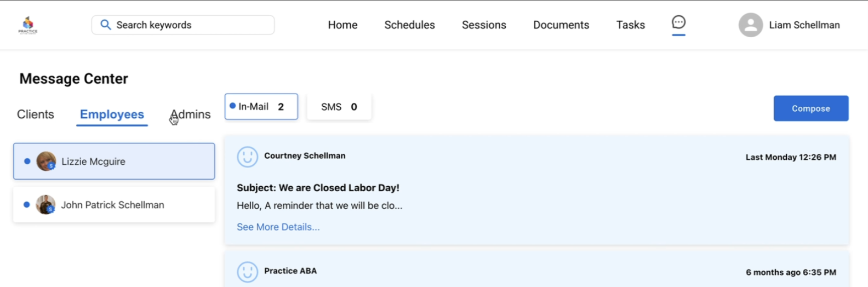Open the Documents navigation item
The height and width of the screenshot is (287, 868).
pyautogui.click(x=561, y=25)
